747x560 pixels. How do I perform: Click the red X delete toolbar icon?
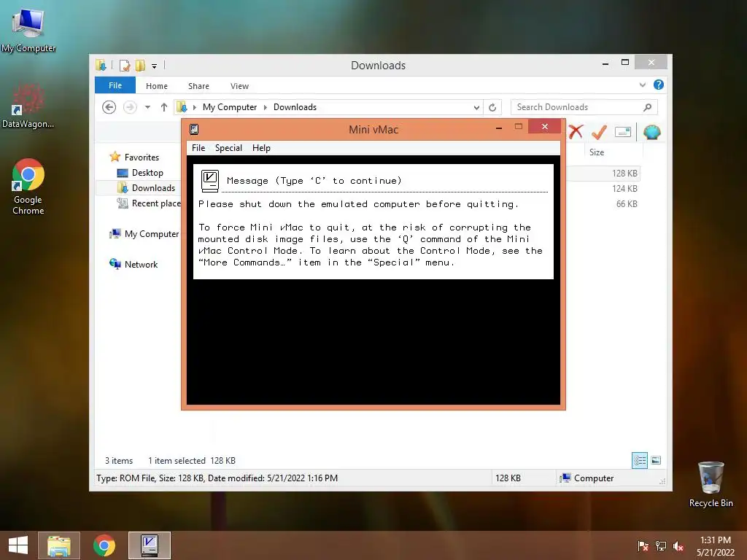click(576, 132)
